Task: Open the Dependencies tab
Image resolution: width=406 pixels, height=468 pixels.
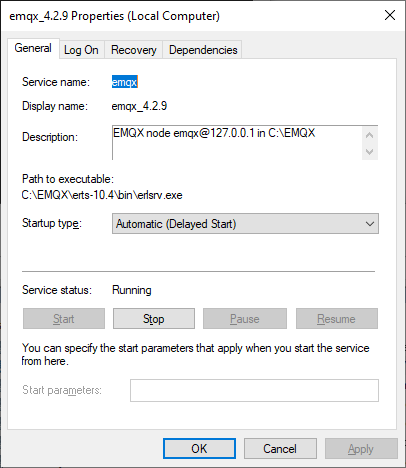Action: (203, 50)
